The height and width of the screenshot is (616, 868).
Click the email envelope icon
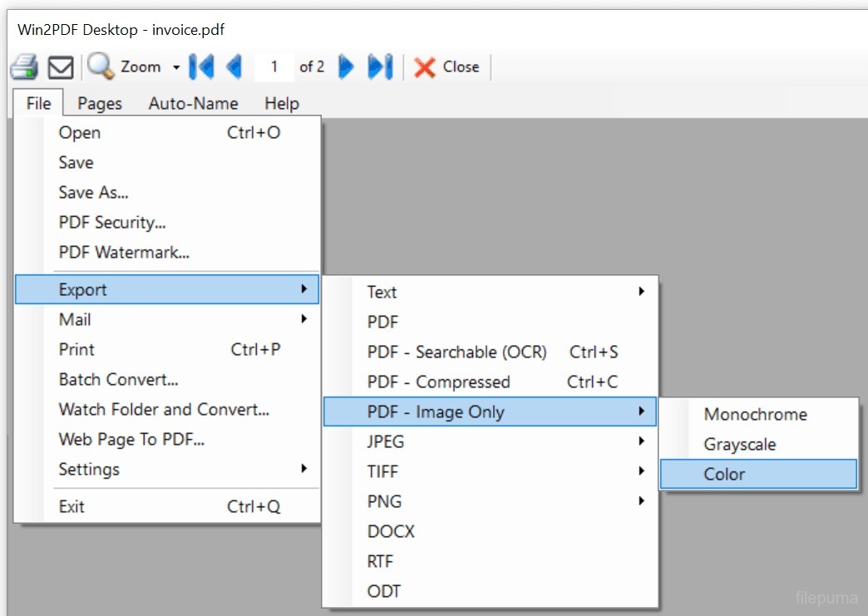pos(61,67)
